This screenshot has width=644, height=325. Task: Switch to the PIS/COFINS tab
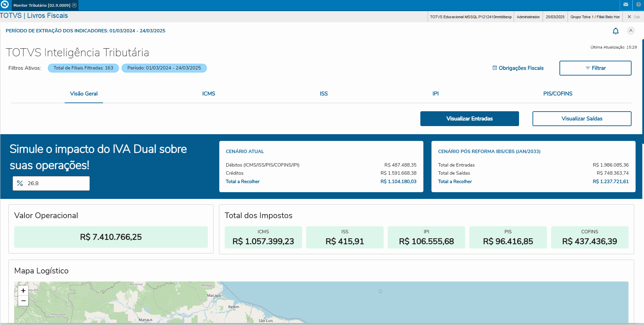(x=557, y=94)
